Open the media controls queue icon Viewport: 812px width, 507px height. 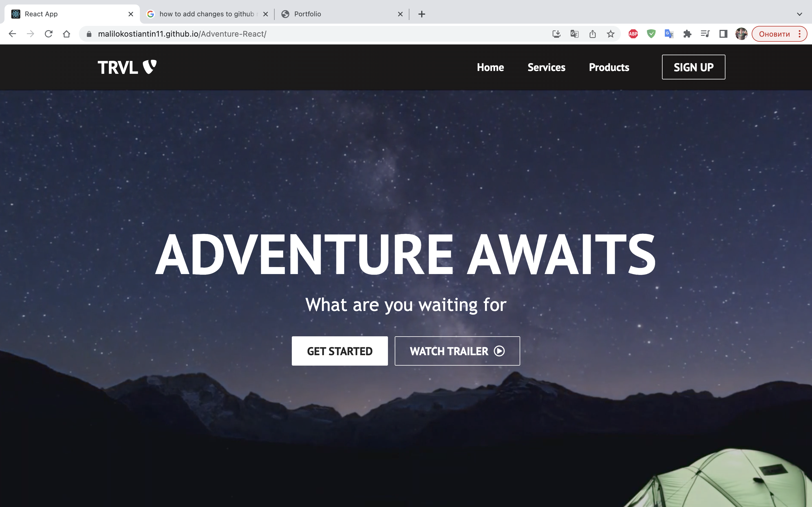pyautogui.click(x=705, y=34)
